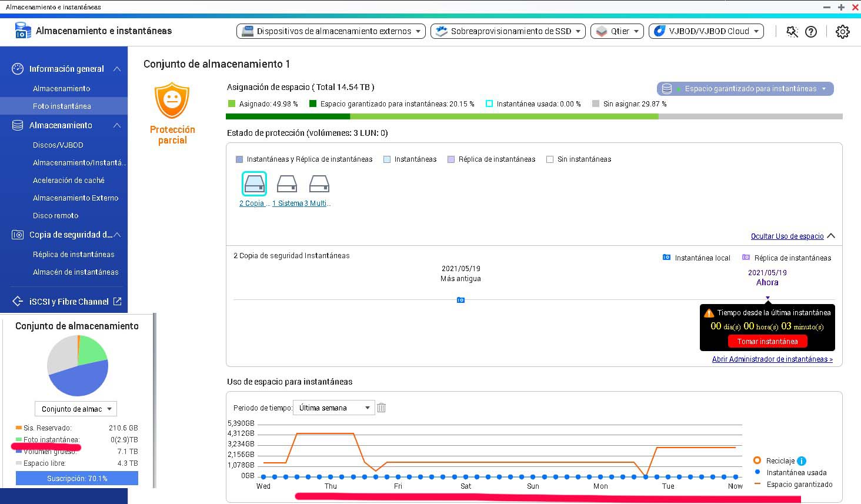Click the Reciclaje info icon

point(802,461)
